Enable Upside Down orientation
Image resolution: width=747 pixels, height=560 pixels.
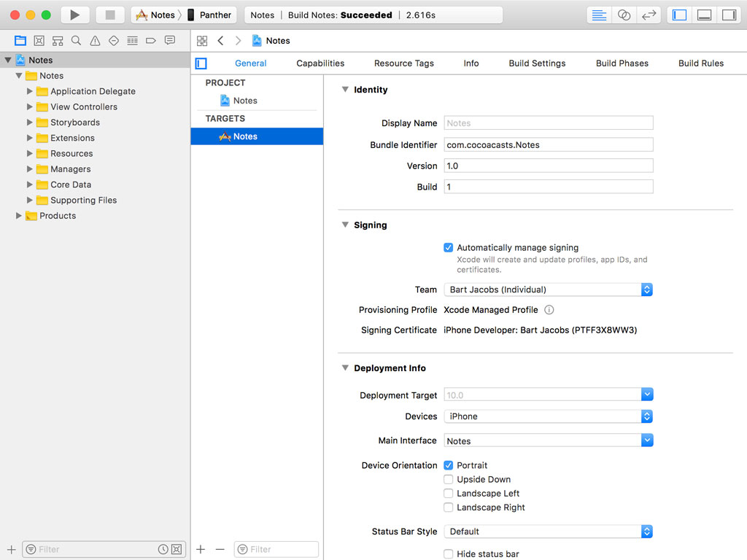point(449,480)
